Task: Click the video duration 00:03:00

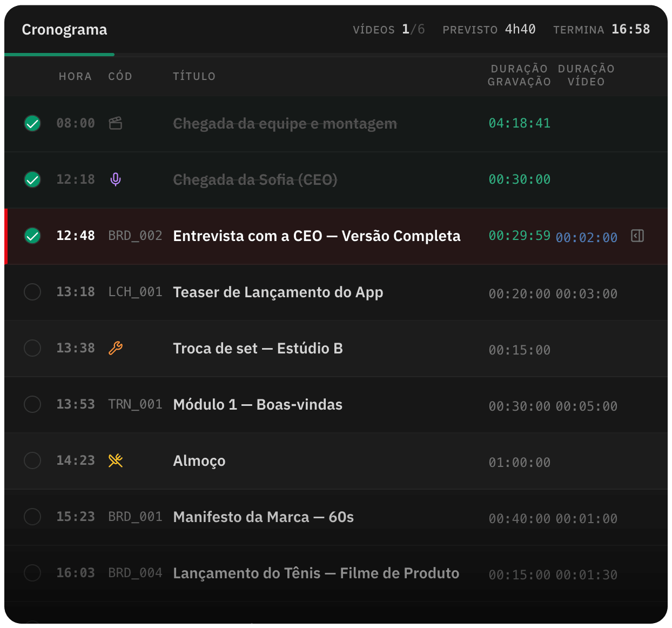Action: pos(587,294)
